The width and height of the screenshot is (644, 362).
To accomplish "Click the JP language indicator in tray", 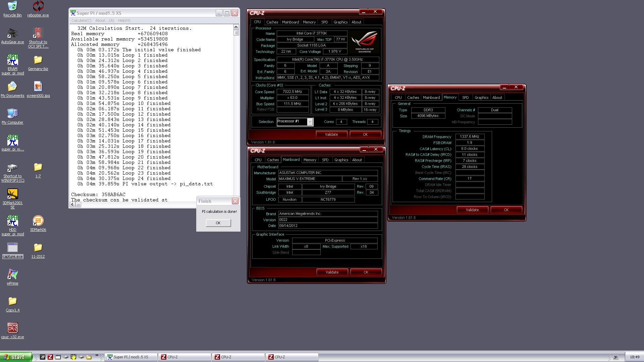I will pos(615,357).
